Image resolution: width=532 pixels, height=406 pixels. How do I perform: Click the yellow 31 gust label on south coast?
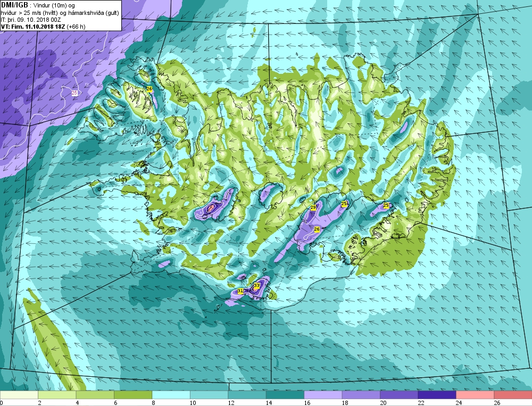(x=240, y=291)
